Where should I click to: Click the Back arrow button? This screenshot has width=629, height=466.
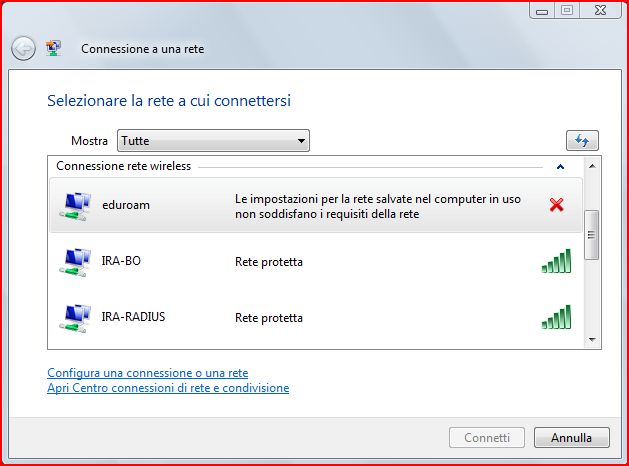click(23, 48)
